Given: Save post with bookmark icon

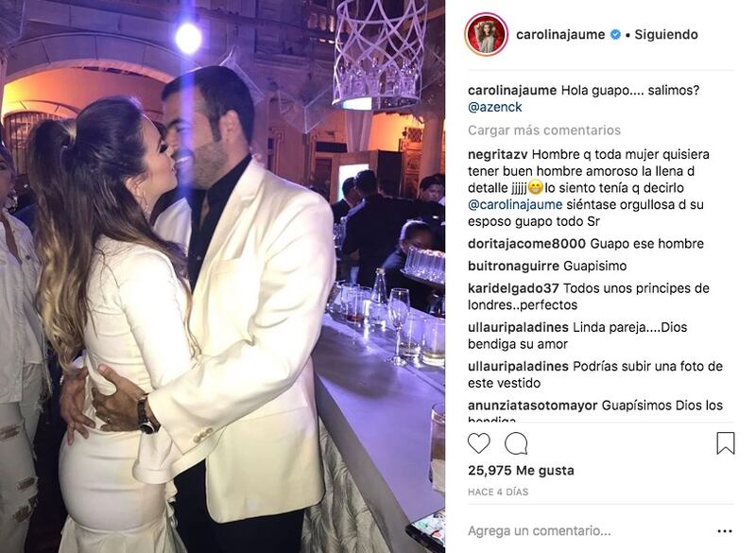Looking at the screenshot, I should pyautogui.click(x=725, y=443).
